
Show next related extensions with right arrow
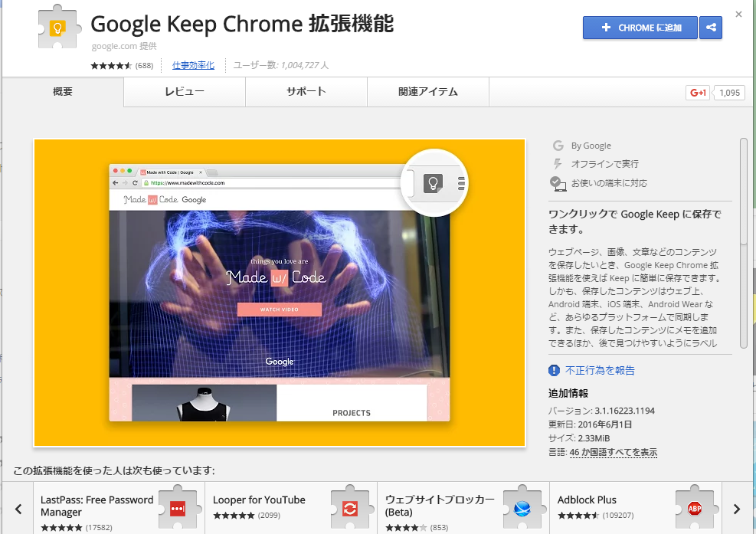pos(736,509)
